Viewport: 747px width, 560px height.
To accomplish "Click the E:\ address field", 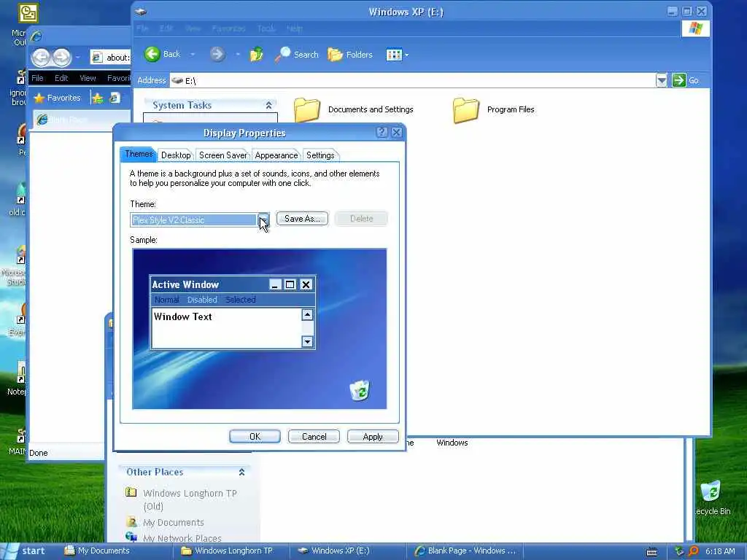I will (413, 80).
